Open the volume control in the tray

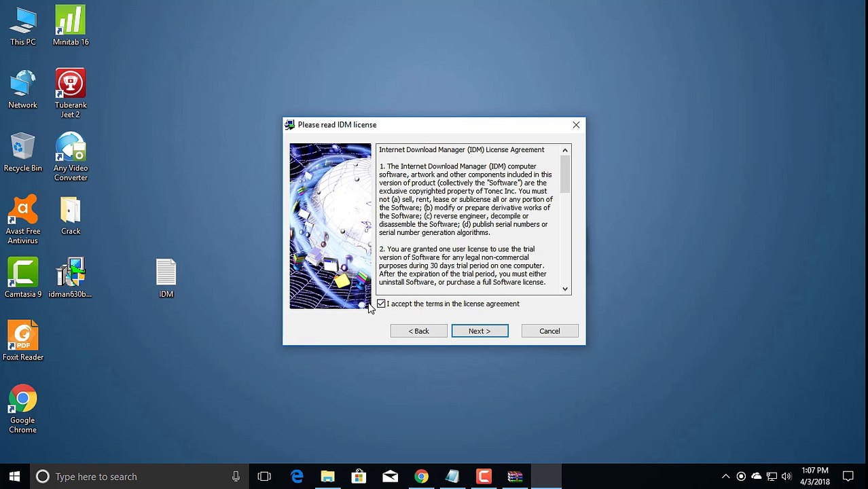[x=786, y=476]
